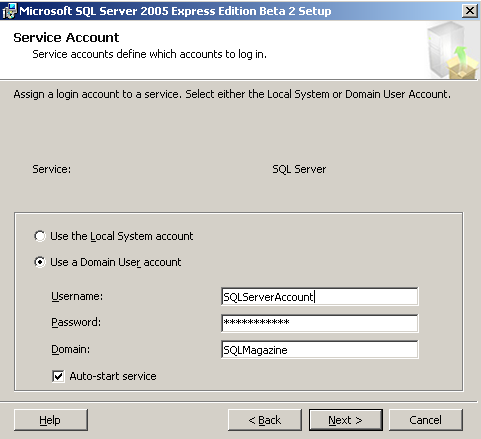The image size is (481, 439).
Task: Click the setup installer icon in title bar
Action: point(9,11)
